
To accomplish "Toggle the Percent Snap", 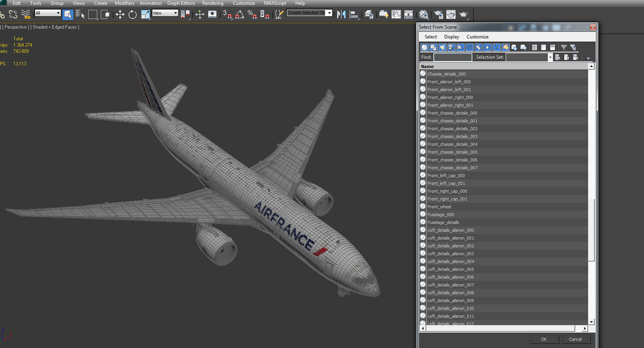I will click(x=252, y=14).
